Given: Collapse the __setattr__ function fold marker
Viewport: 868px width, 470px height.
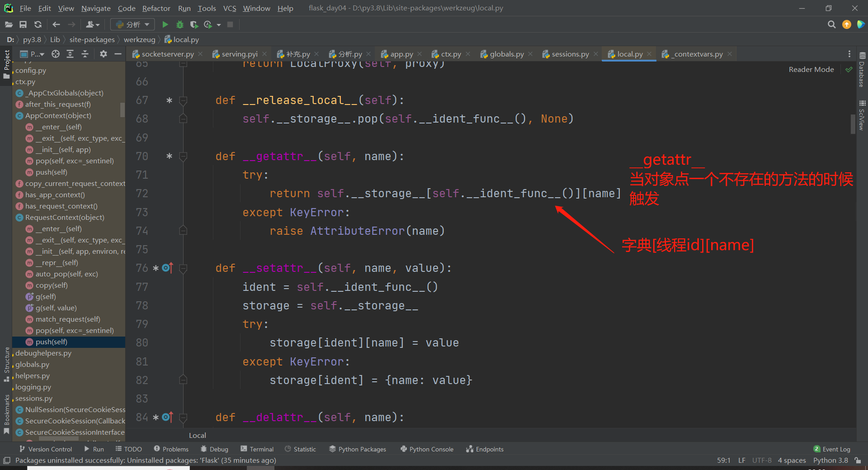Looking at the screenshot, I should click(183, 268).
